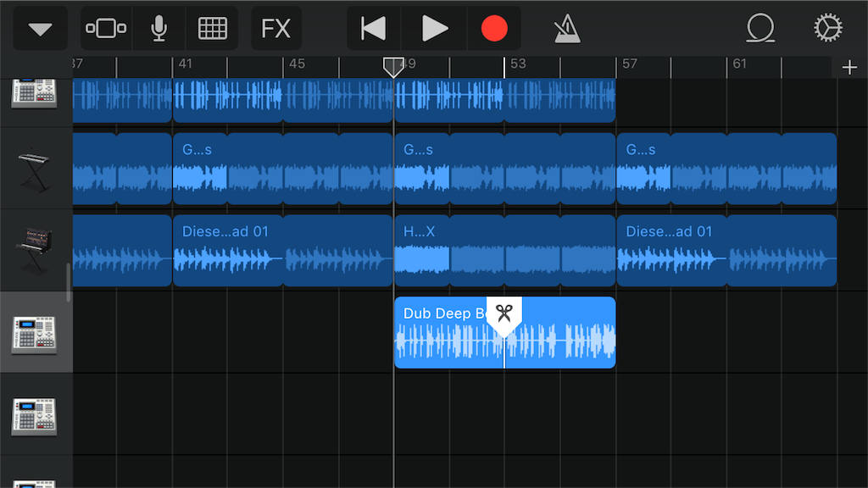The width and height of the screenshot is (868, 488).
Task: Start recording with the red Record button
Action: 494,29
